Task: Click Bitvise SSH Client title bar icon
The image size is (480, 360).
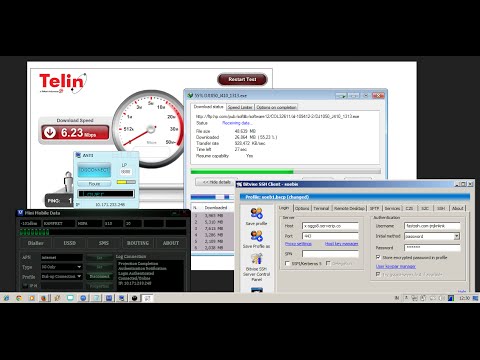Action: (x=239, y=184)
